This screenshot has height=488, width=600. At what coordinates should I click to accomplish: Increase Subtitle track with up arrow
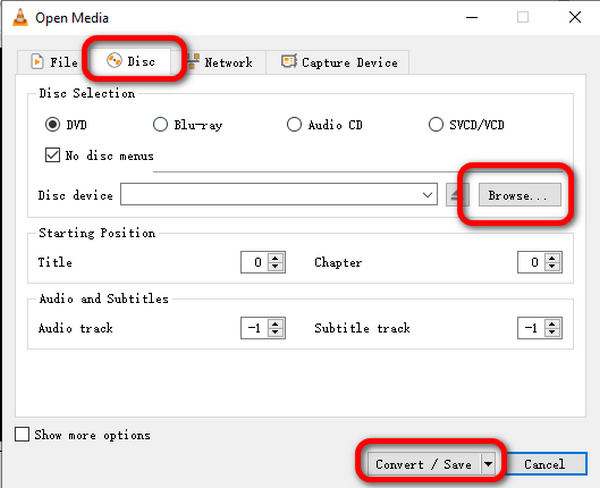pos(552,323)
